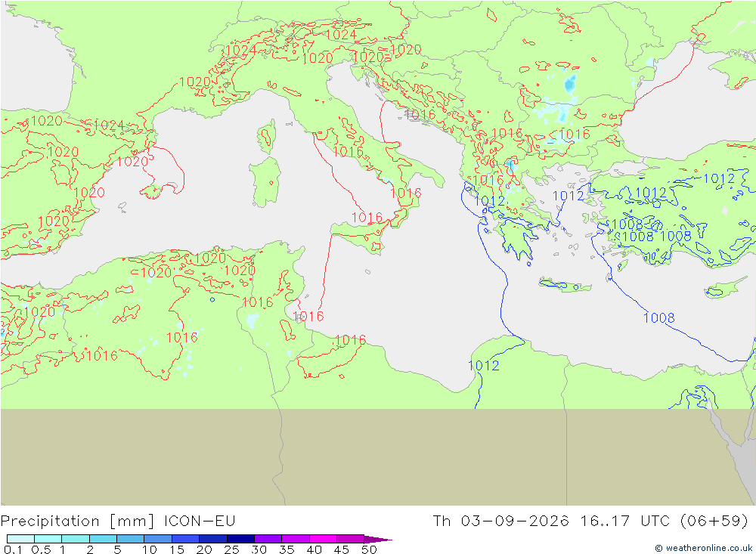
Task: Click the blue 1008 isobar label over sea
Action: point(659,317)
